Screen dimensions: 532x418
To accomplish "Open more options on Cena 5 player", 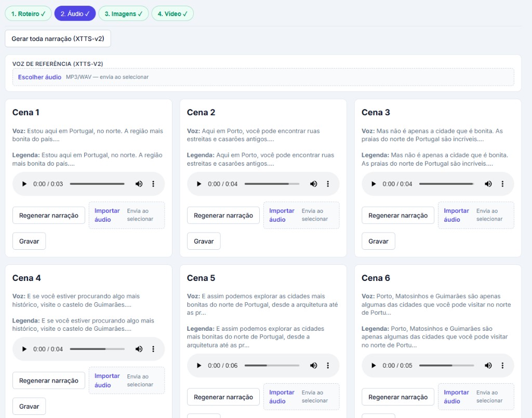I will click(x=328, y=366).
